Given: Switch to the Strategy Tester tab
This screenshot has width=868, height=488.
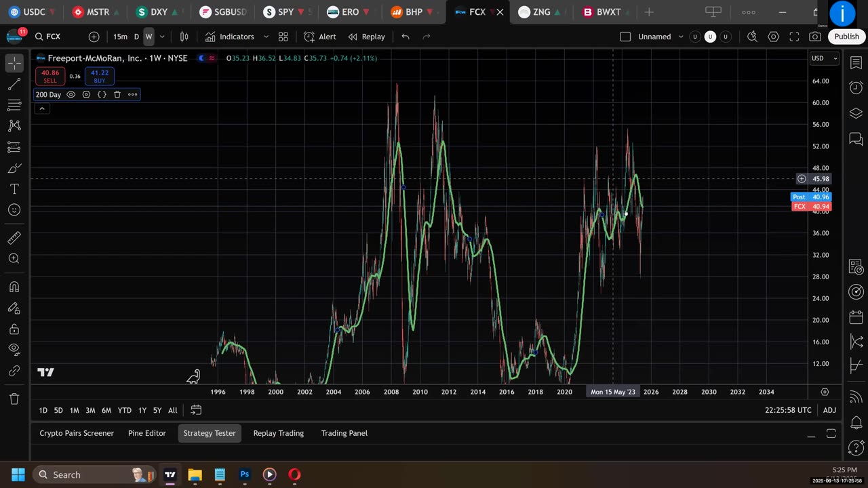Looking at the screenshot, I should (210, 433).
